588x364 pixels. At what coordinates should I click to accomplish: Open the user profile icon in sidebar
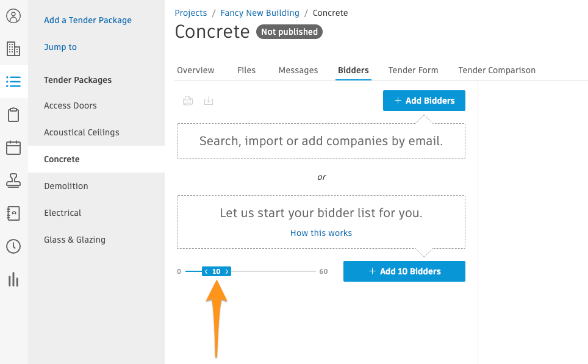[x=13, y=16]
